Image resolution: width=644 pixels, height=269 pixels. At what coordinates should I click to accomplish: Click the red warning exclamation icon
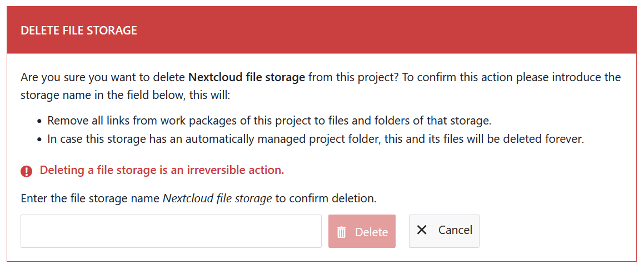(26, 171)
